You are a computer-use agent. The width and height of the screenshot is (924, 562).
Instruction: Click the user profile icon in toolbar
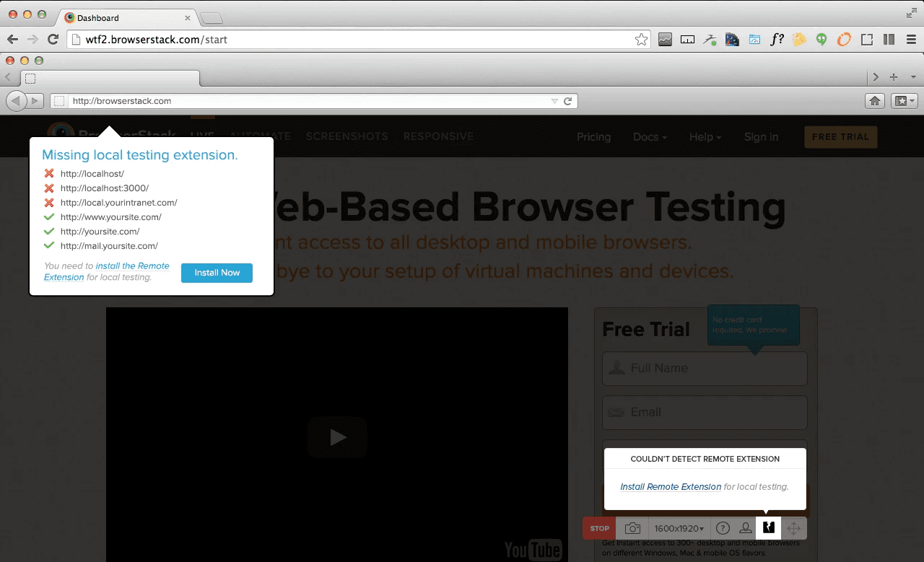[x=746, y=528]
